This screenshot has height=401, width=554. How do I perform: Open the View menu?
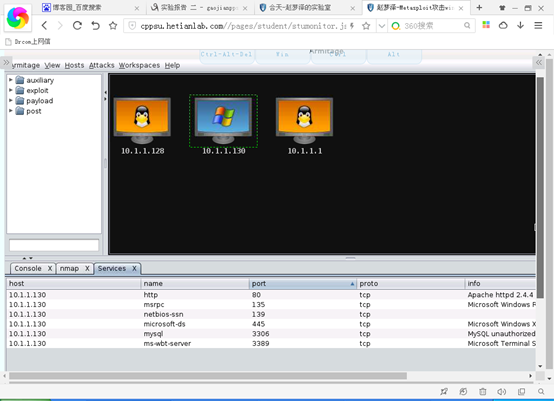[52, 65]
